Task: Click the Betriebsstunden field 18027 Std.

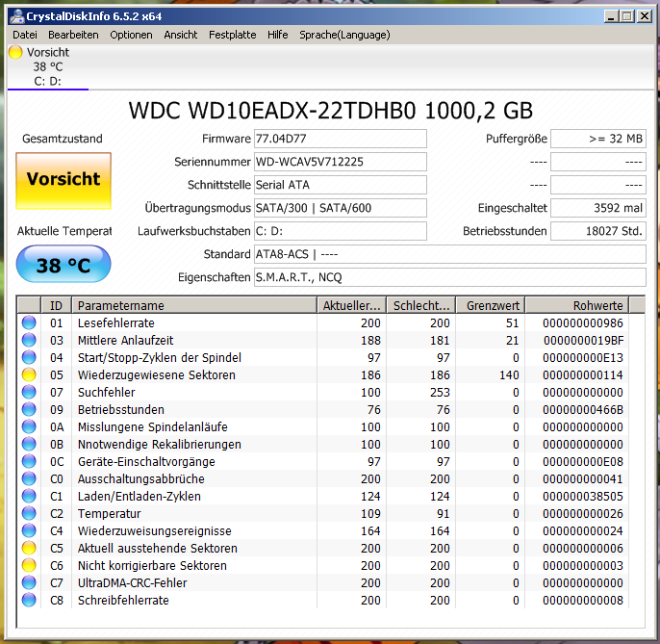Action: point(598,231)
